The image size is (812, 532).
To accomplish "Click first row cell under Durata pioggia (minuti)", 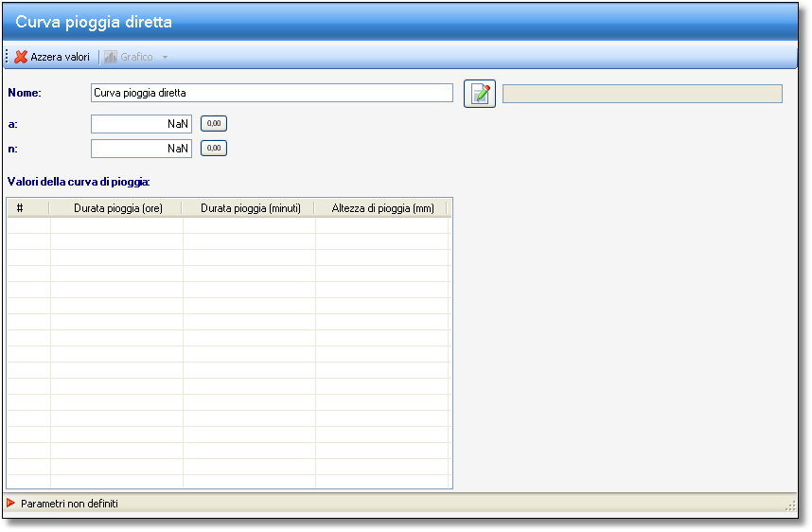I will coord(249,225).
